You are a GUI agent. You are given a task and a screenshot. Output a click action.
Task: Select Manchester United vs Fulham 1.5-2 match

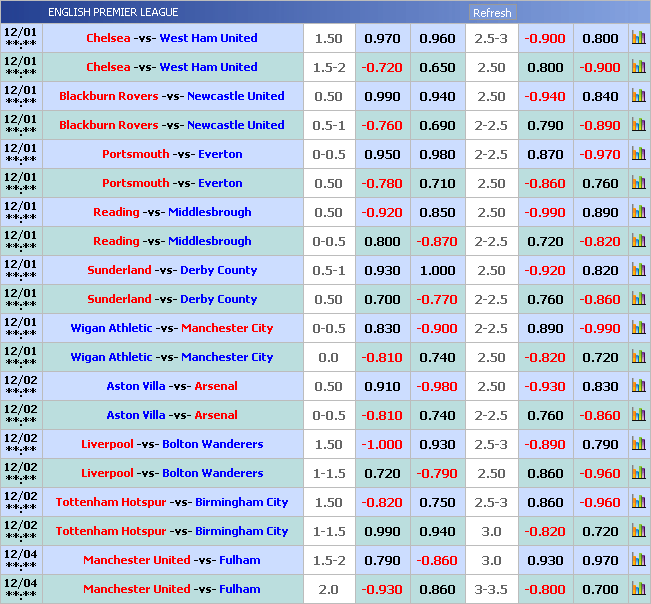click(x=171, y=561)
